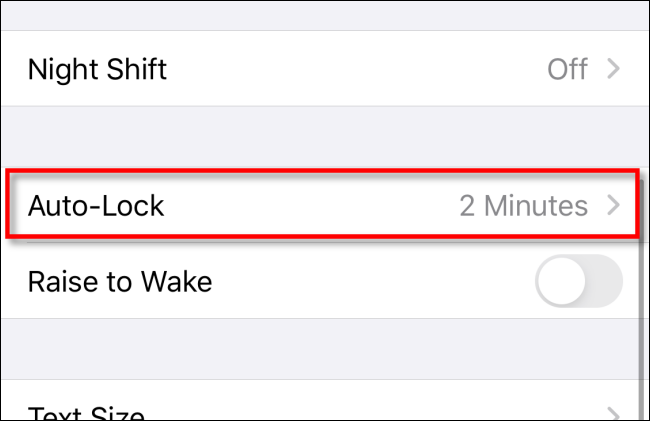
Task: Open the Auto-Lock settings row
Action: 96,206
